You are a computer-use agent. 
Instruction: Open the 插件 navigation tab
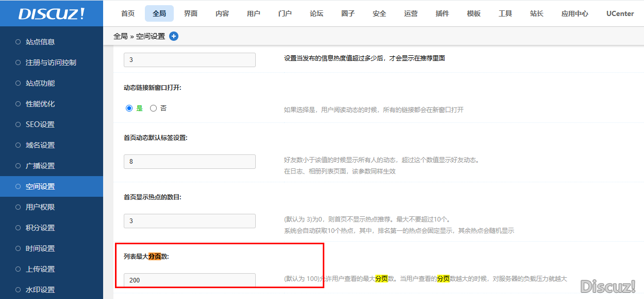click(x=442, y=13)
